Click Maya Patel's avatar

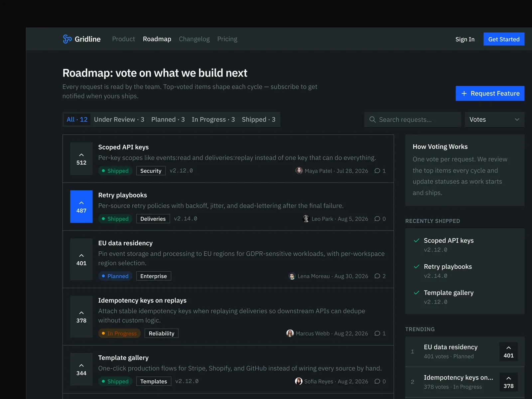tap(299, 171)
